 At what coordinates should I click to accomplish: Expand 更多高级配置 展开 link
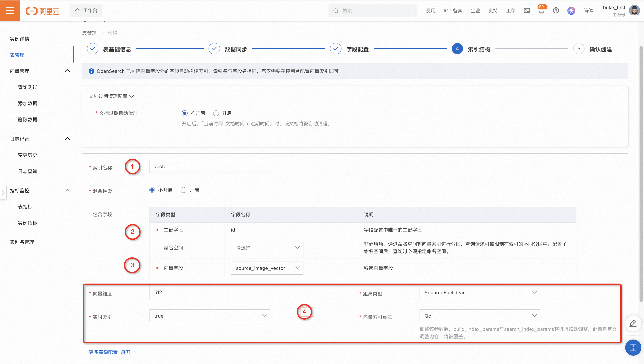coord(113,352)
